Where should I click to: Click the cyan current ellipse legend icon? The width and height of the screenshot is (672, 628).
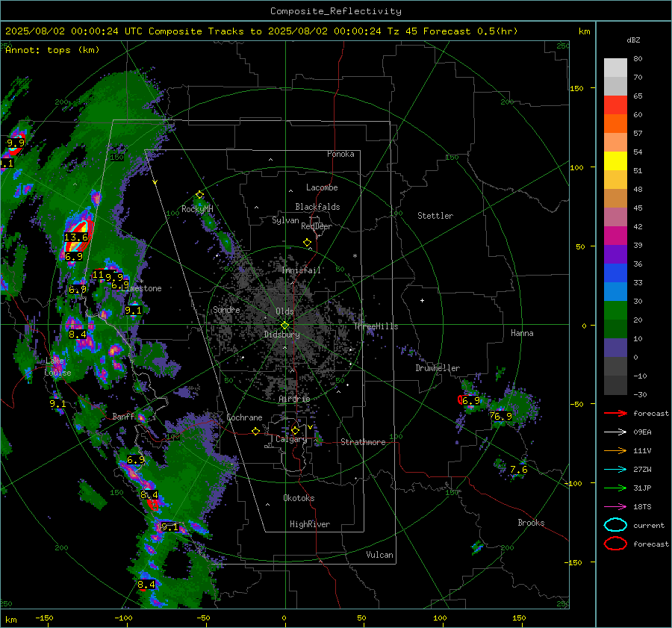pyautogui.click(x=615, y=525)
